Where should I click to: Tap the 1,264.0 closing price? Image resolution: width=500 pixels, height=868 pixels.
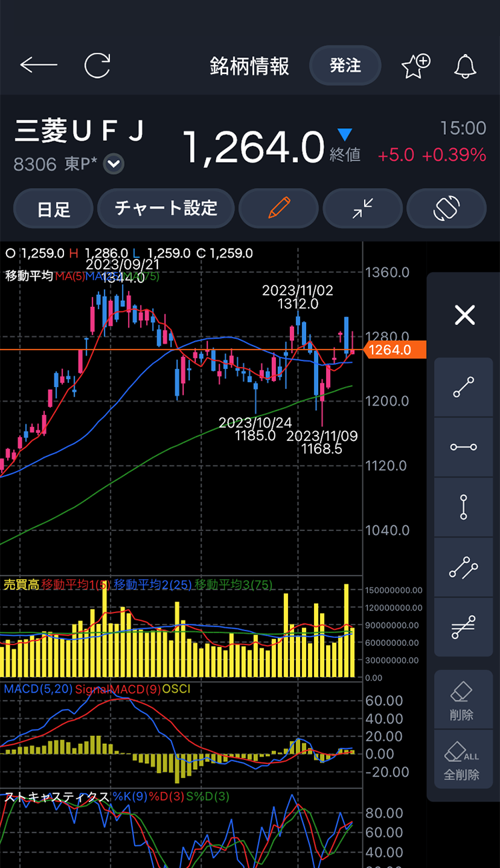[x=253, y=147]
